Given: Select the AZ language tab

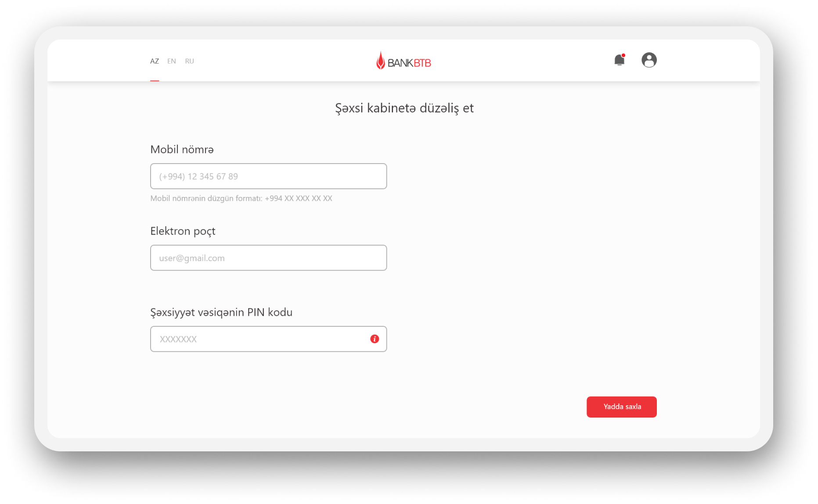Looking at the screenshot, I should pos(155,61).
